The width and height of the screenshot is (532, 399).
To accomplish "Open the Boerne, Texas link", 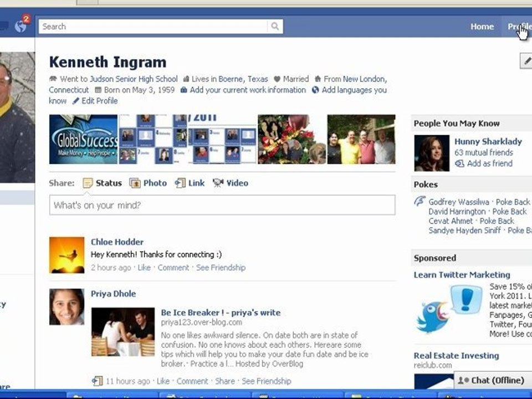I will pos(243,79).
